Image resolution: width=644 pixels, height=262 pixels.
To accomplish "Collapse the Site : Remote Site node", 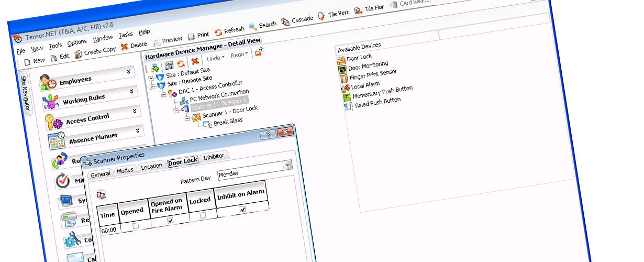I will pyautogui.click(x=152, y=87).
